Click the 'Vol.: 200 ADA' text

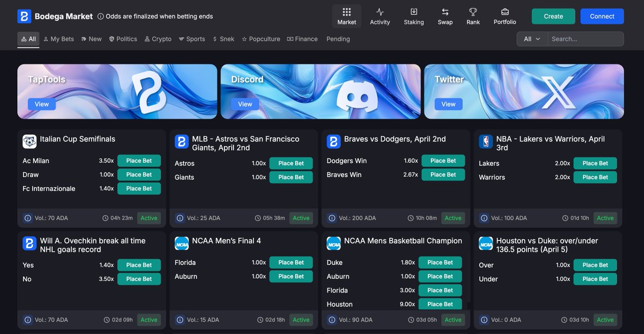pyautogui.click(x=357, y=218)
